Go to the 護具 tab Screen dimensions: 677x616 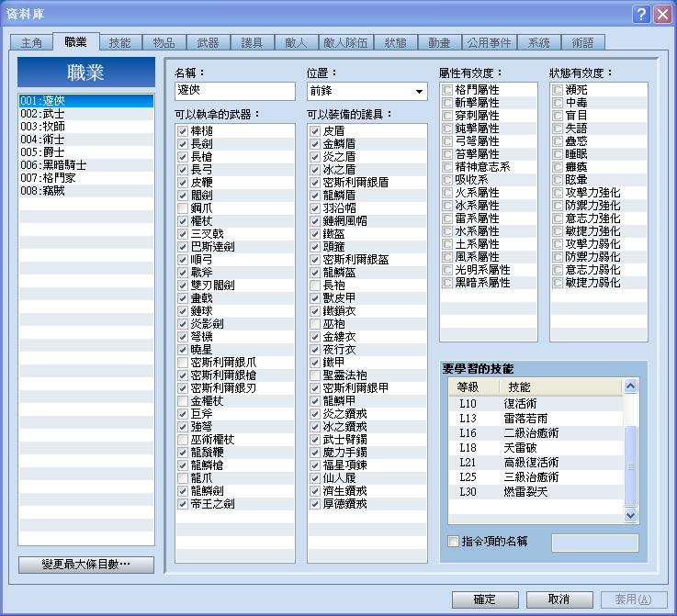(252, 43)
